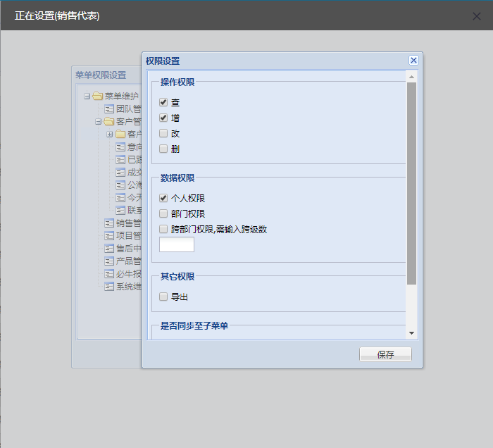Image resolution: width=493 pixels, height=448 pixels.
Task: Click the 菜单维护 folder icon
Action: (98, 96)
